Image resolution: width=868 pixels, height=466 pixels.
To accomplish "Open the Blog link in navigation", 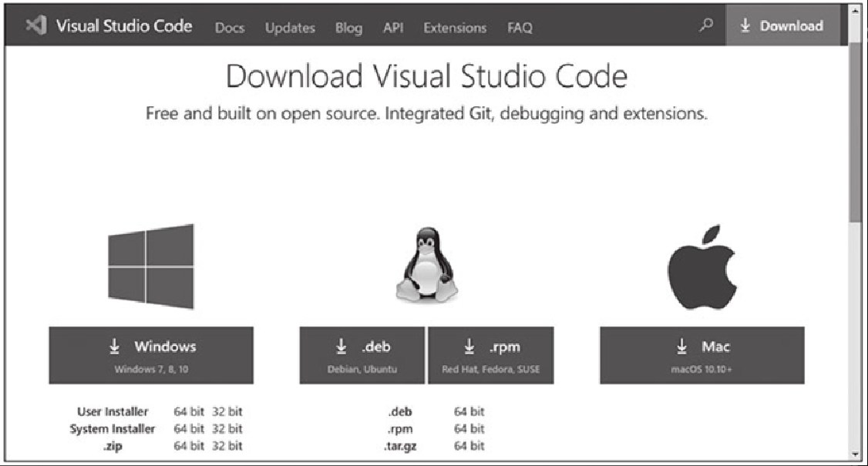I will [x=348, y=28].
